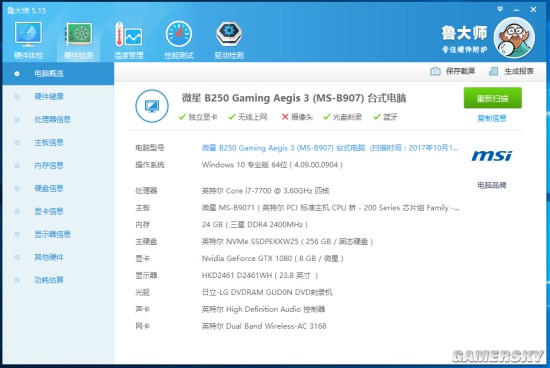
Task: Open the title bar dropdown menu arrow
Action: 500,9
